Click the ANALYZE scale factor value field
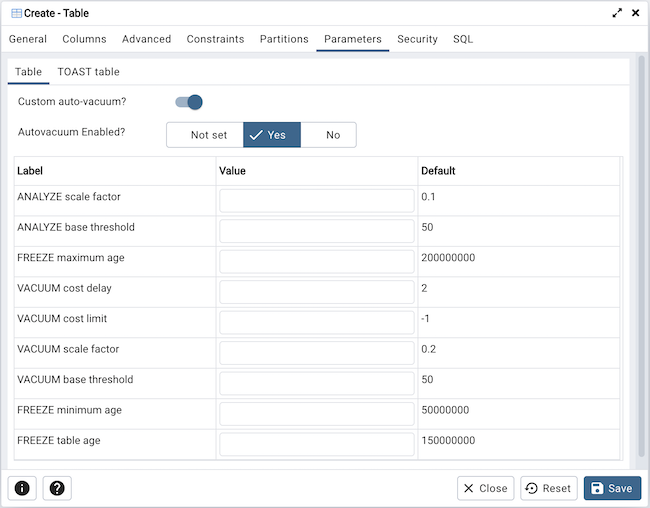The image size is (650, 508). [x=316, y=201]
